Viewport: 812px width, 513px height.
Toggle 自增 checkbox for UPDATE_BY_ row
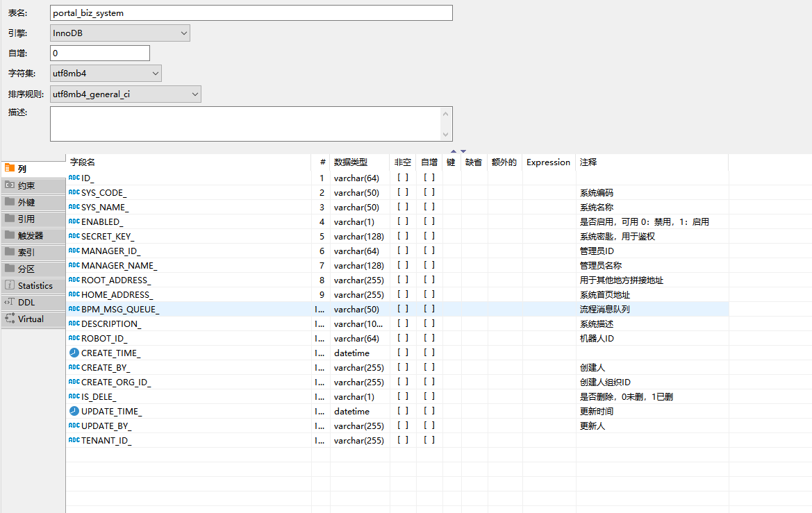click(x=429, y=426)
